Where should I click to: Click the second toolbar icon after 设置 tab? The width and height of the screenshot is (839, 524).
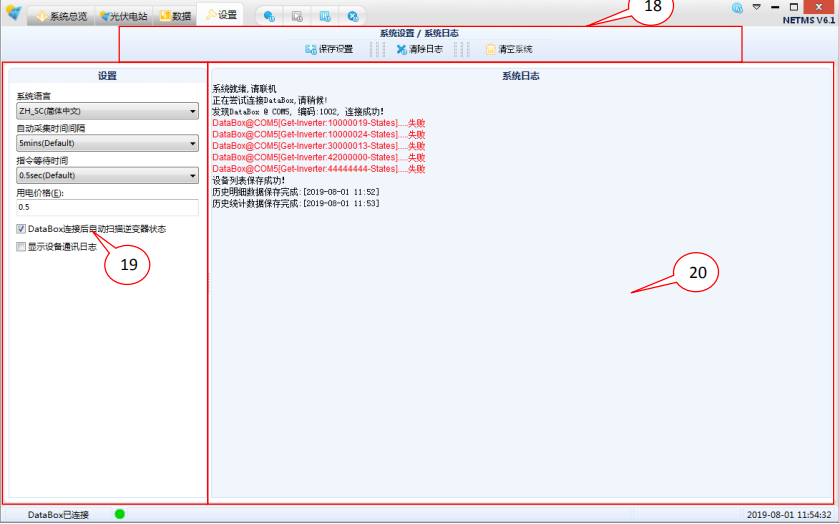[297, 16]
